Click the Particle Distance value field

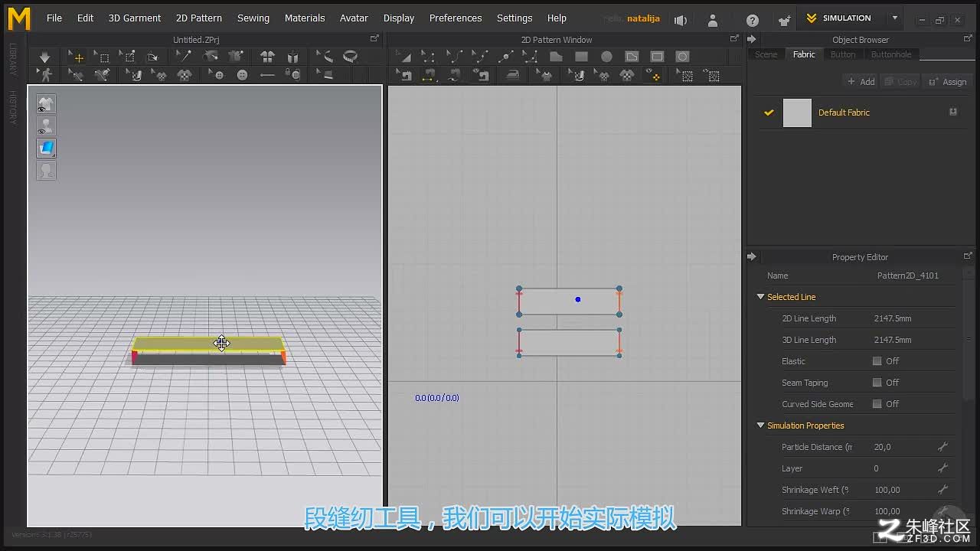click(901, 447)
